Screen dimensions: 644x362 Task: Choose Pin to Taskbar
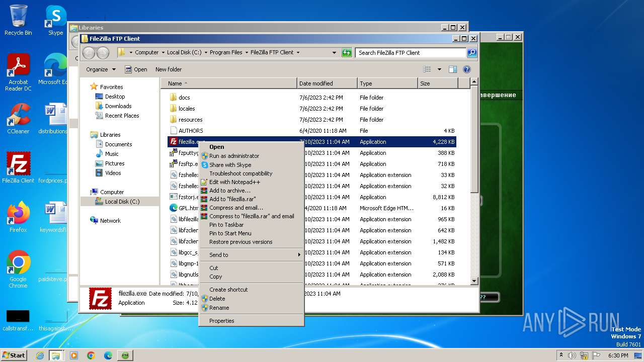click(x=252, y=225)
